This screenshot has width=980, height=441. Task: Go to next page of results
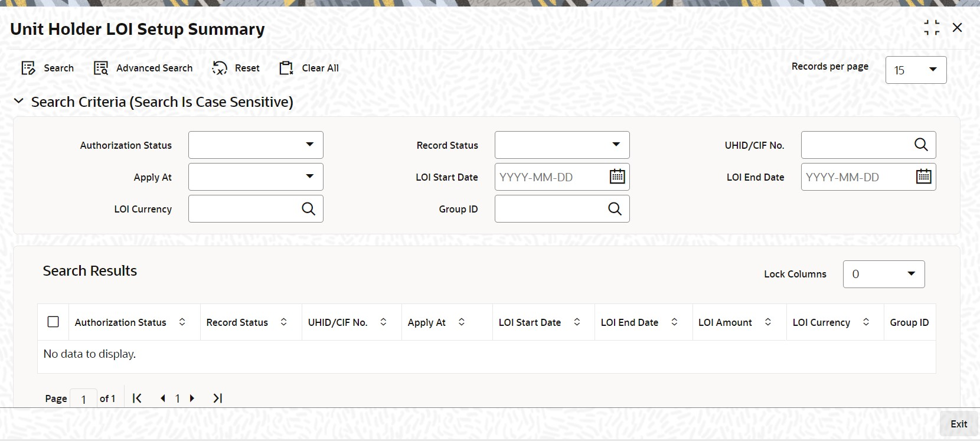[192, 398]
